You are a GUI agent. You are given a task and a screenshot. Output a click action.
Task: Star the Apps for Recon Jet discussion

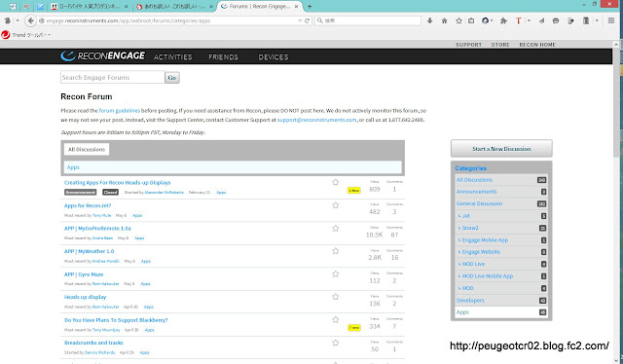tap(335, 205)
